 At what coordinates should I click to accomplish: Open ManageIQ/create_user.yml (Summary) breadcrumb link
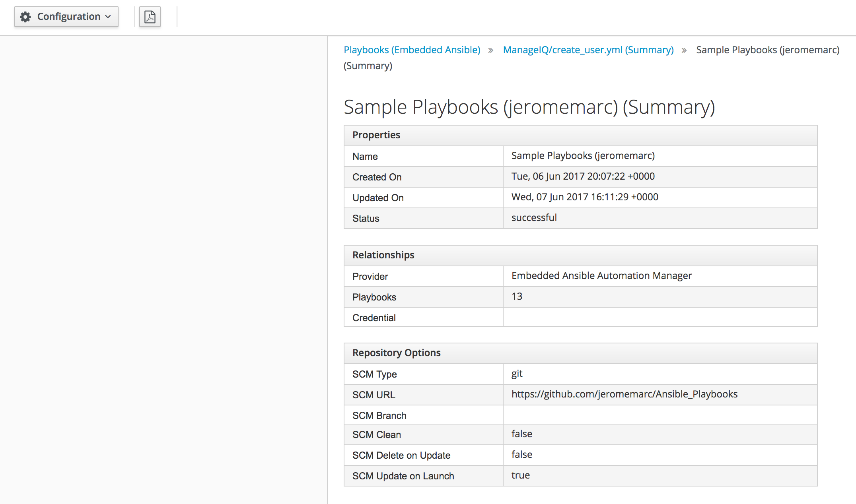[x=588, y=50]
